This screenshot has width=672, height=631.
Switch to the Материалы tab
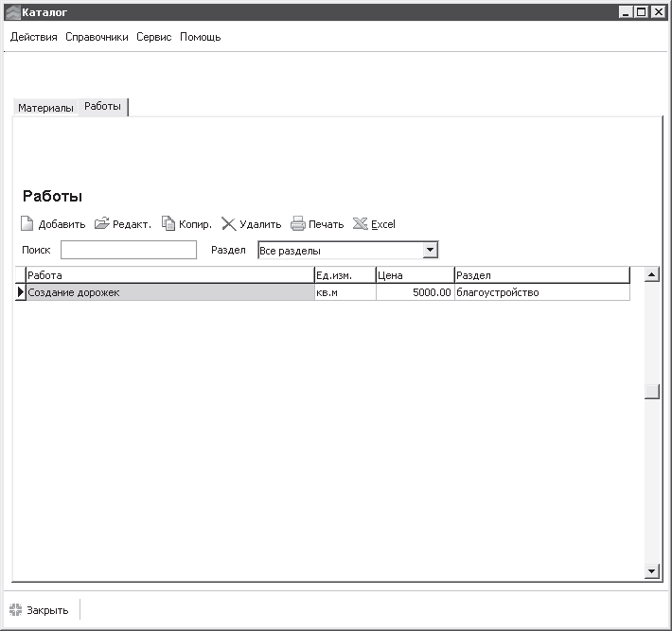pos(45,108)
